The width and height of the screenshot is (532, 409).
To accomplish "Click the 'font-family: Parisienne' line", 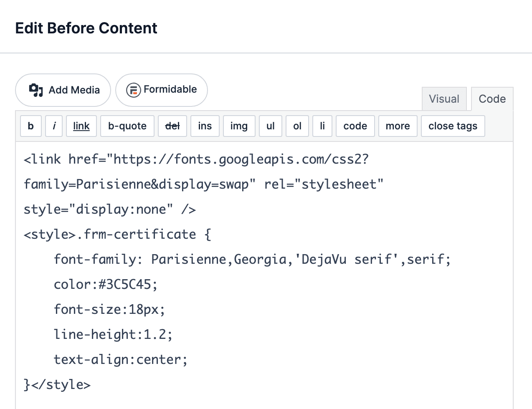I will pyautogui.click(x=252, y=260).
